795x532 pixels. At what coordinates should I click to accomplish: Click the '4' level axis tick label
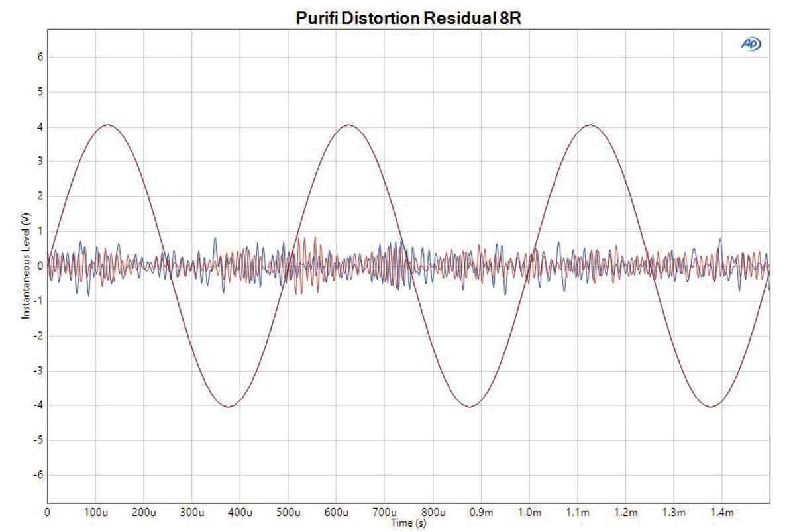tap(40, 127)
